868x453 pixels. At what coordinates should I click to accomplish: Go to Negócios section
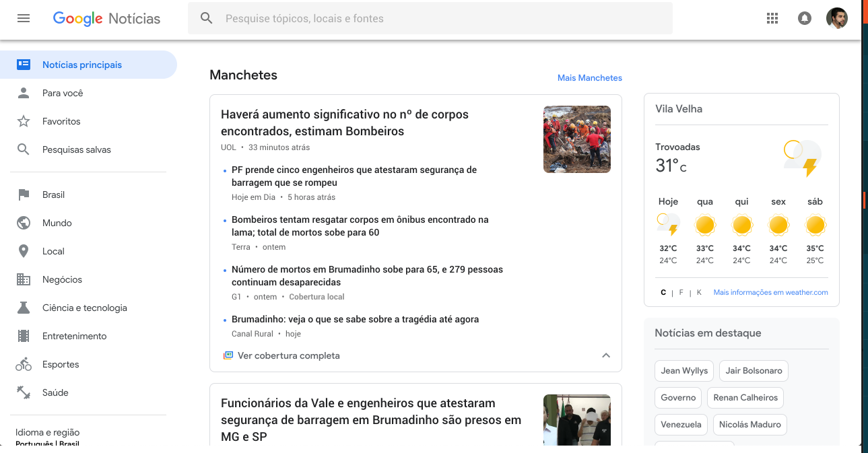point(62,279)
